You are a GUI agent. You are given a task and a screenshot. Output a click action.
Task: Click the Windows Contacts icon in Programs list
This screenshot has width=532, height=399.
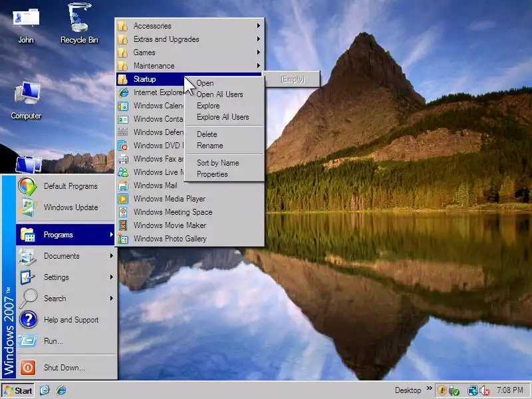click(123, 119)
